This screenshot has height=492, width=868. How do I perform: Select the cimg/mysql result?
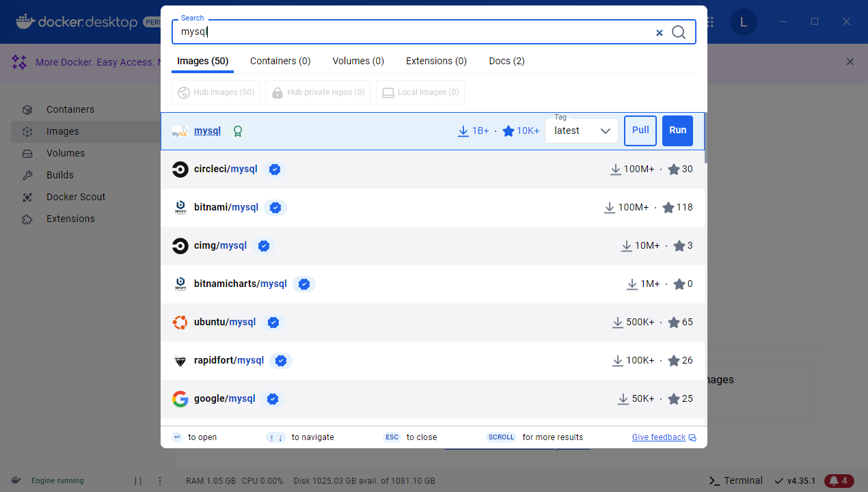click(x=433, y=246)
